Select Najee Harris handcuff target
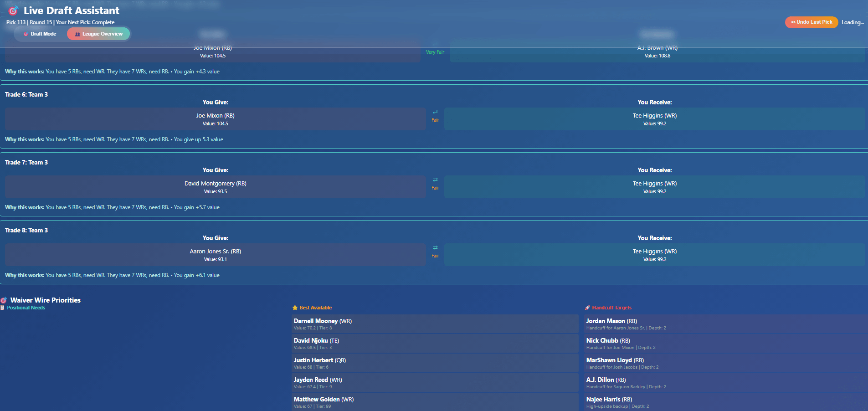The height and width of the screenshot is (411, 868). point(726,402)
